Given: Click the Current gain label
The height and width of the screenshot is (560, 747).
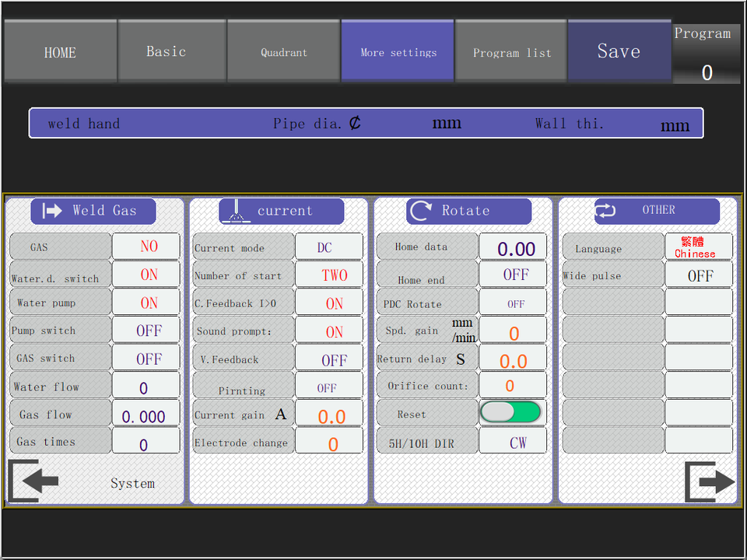Looking at the screenshot, I should coord(229,415).
